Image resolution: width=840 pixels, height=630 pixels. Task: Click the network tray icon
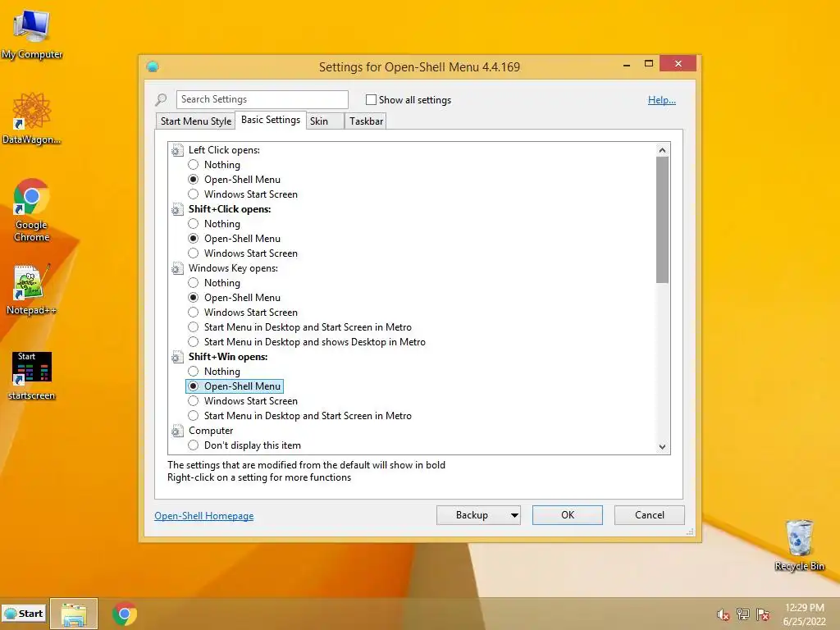(x=743, y=614)
